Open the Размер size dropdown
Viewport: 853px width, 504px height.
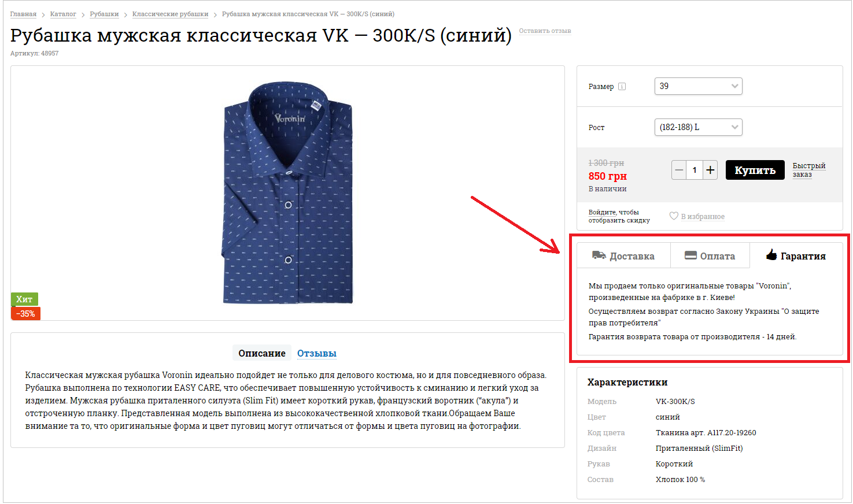tap(698, 86)
